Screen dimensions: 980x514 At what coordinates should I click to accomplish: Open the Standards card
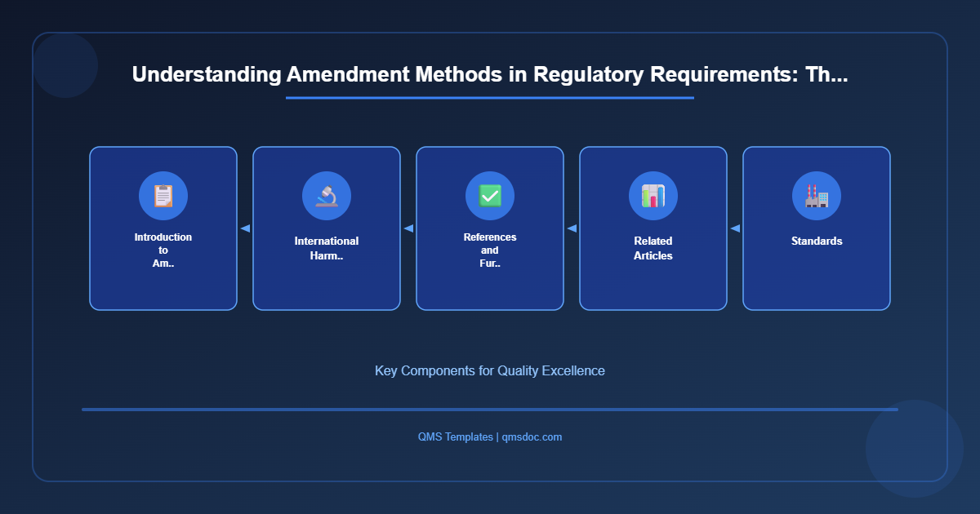pos(816,228)
